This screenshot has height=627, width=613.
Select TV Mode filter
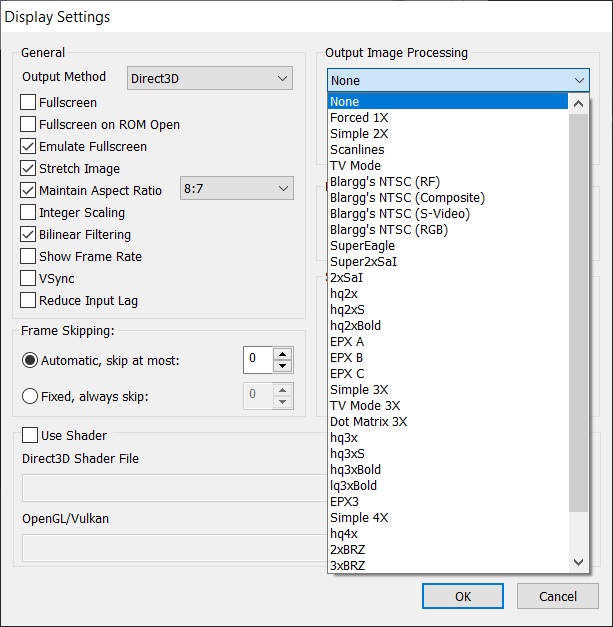click(448, 166)
